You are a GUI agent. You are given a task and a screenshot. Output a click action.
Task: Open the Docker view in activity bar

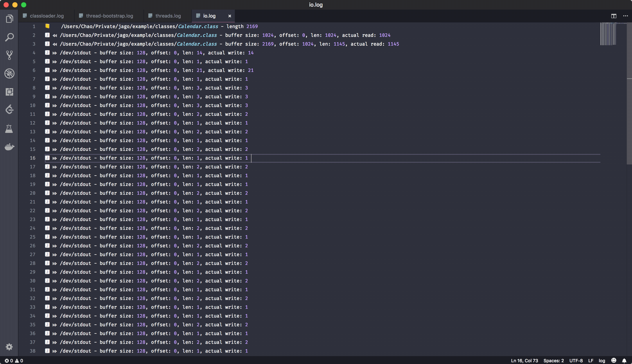click(9, 147)
